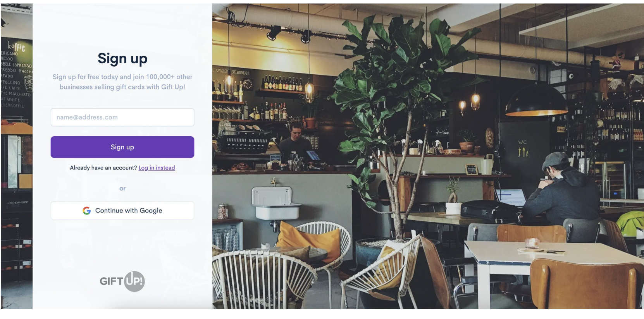Click the WC sign in the cafe photo
This screenshot has height=319, width=644.
[523, 148]
